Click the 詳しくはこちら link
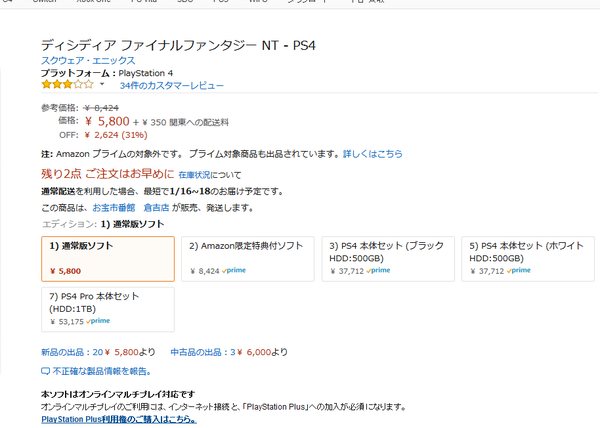 [x=373, y=154]
